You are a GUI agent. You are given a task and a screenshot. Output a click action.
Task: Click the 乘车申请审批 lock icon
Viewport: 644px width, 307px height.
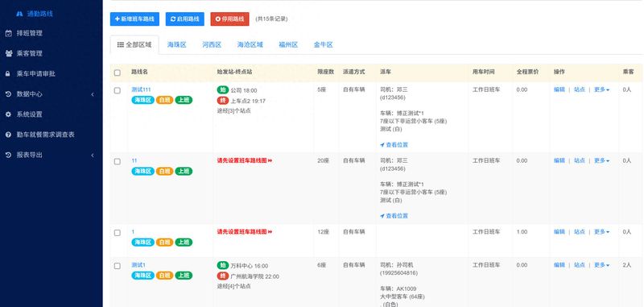(8, 74)
